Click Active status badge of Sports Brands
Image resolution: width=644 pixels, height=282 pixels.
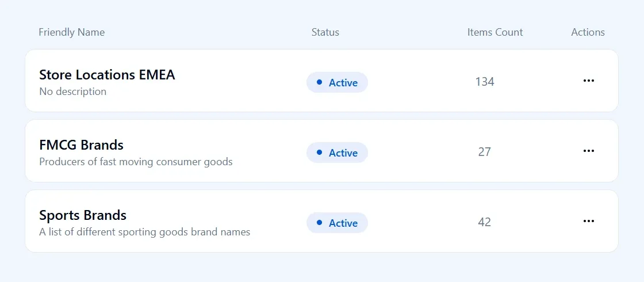tap(337, 223)
